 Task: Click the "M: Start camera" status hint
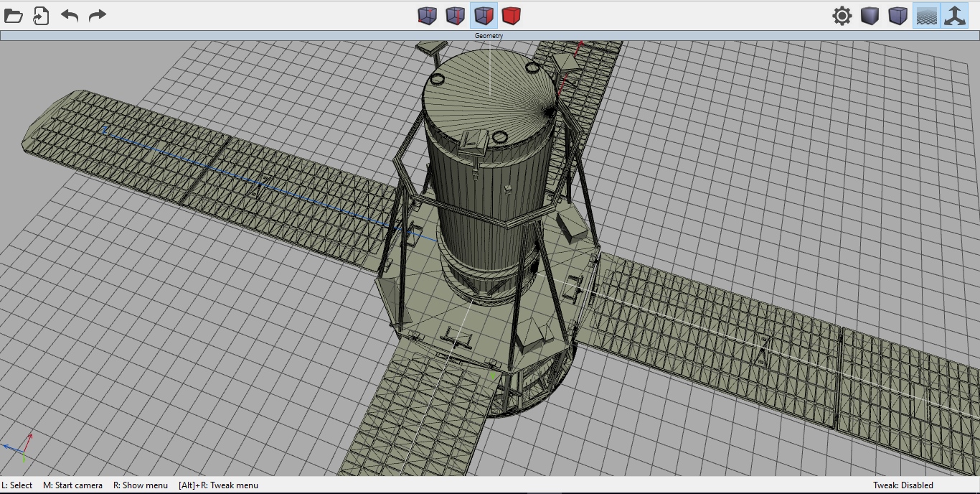click(x=73, y=485)
